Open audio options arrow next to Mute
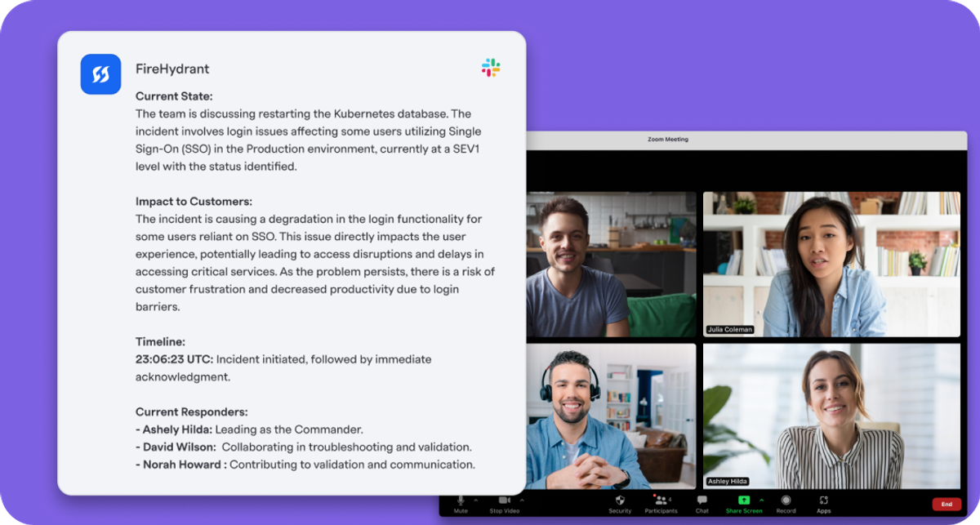This screenshot has width=980, height=525. click(476, 500)
